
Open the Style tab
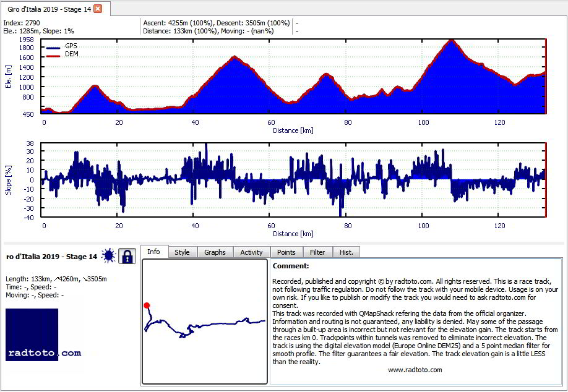click(182, 252)
